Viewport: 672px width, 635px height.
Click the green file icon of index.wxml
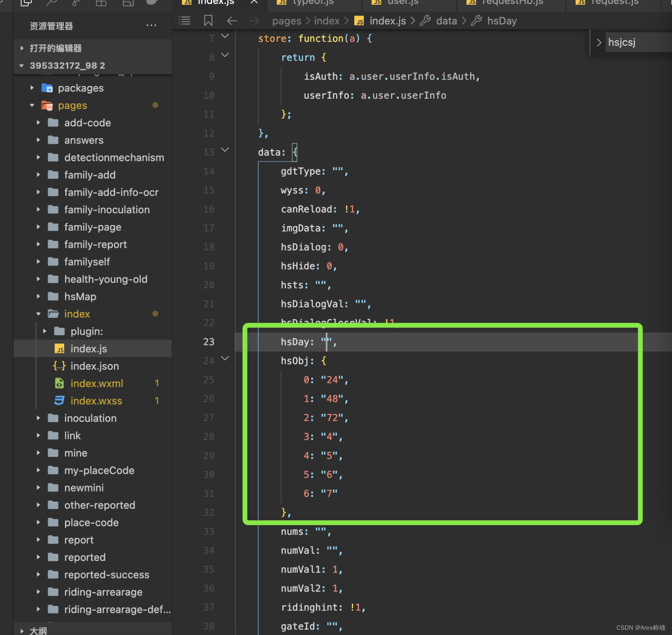point(59,383)
